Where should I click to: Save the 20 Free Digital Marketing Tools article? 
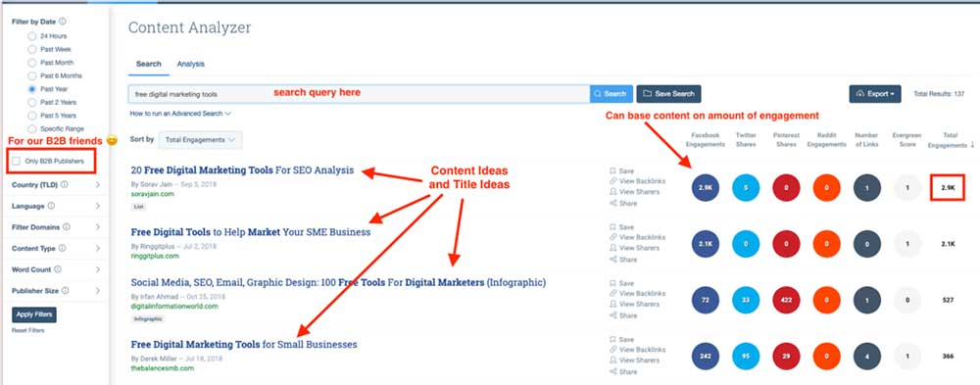point(622,170)
